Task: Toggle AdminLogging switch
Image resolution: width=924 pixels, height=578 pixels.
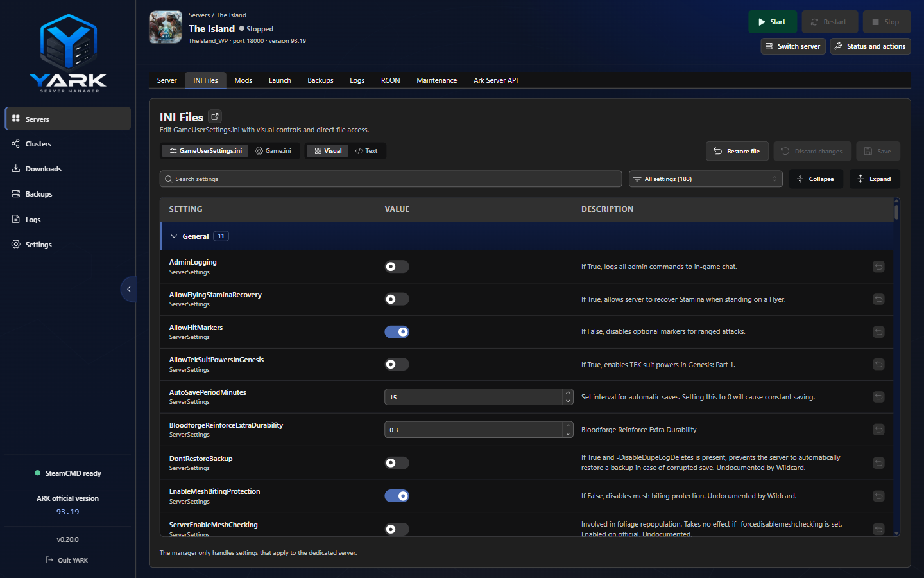Action: 397,267
